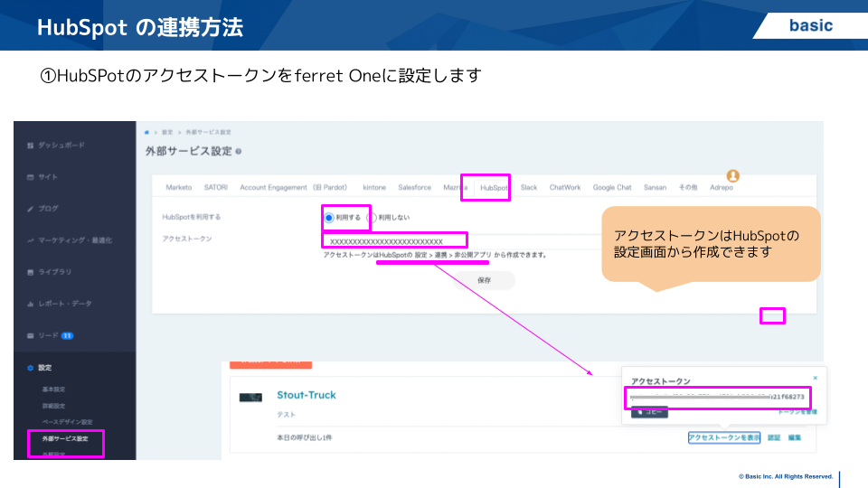
Task: Switch to the Salesforce tab
Action: coord(415,188)
